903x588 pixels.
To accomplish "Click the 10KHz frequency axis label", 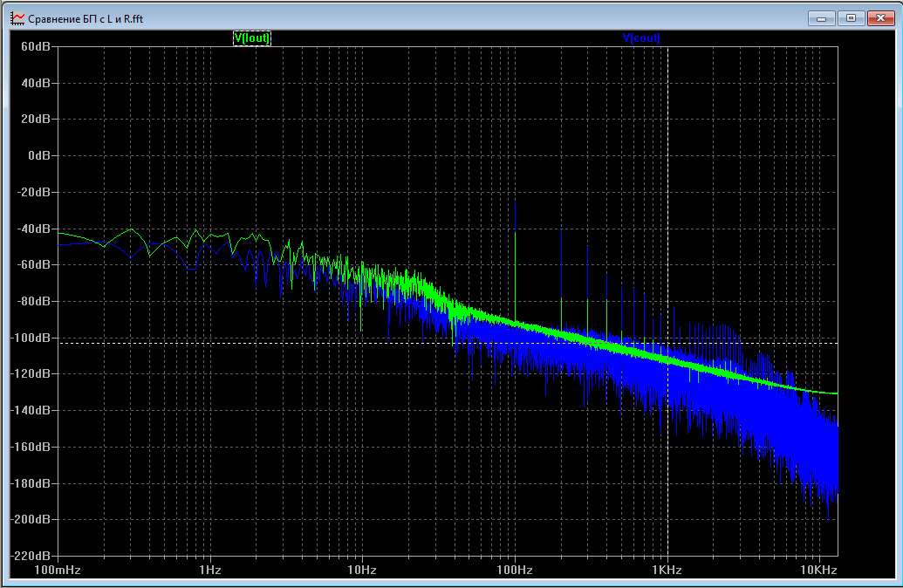I will coord(818,570).
